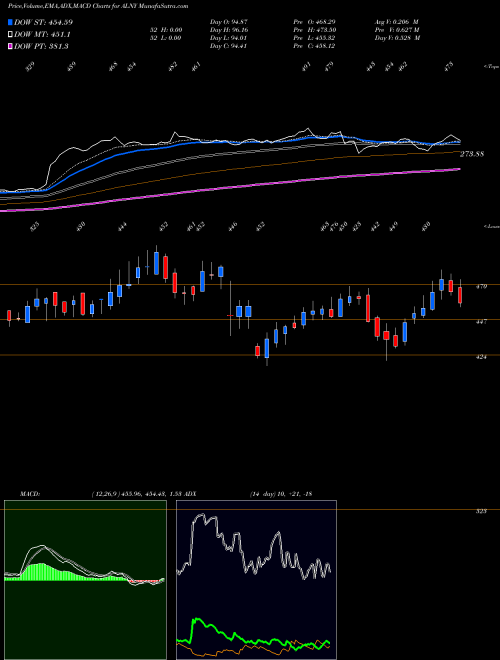This screenshot has width=500, height=660.
Task: Click the '<-Lows' label
Action: (491, 226)
